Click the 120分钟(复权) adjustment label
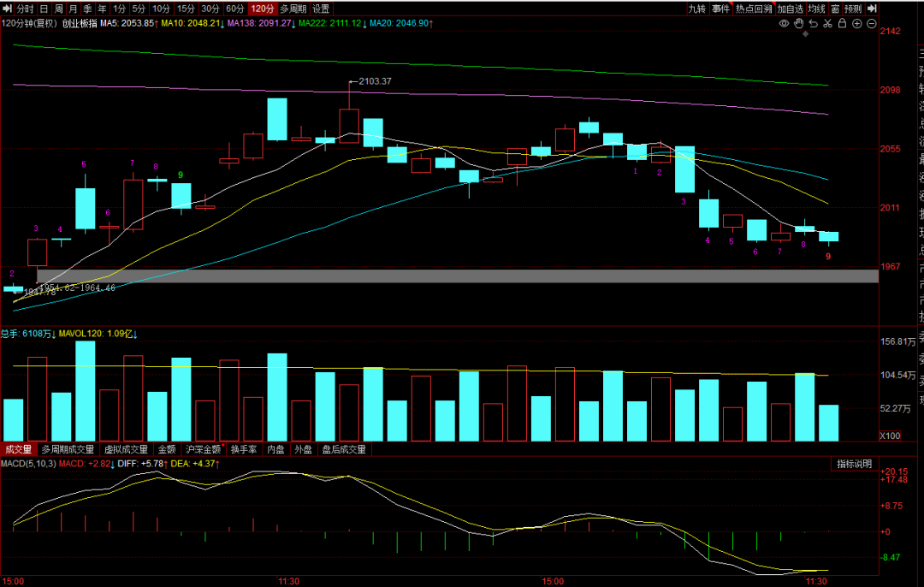 (x=29, y=24)
